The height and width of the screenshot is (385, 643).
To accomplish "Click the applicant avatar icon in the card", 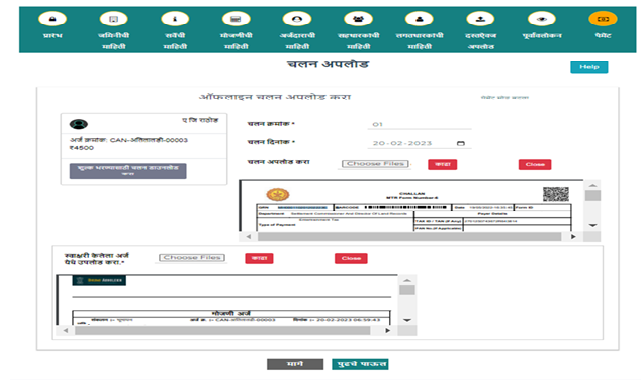I will coord(79,124).
